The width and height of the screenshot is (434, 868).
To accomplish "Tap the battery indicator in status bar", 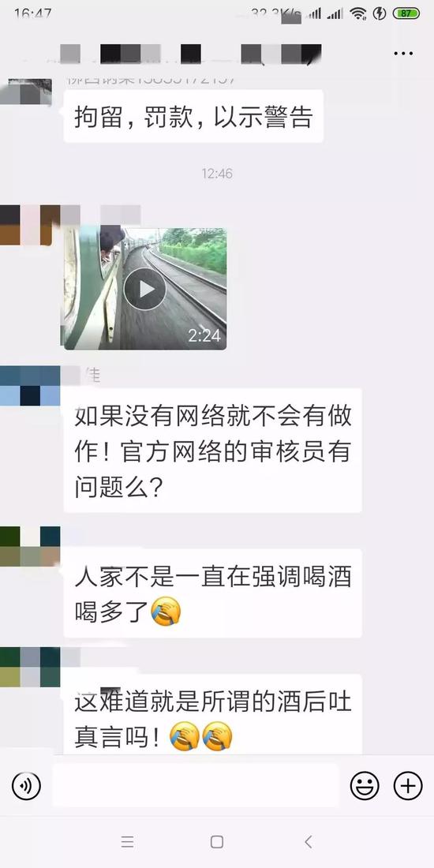I will tap(406, 13).
